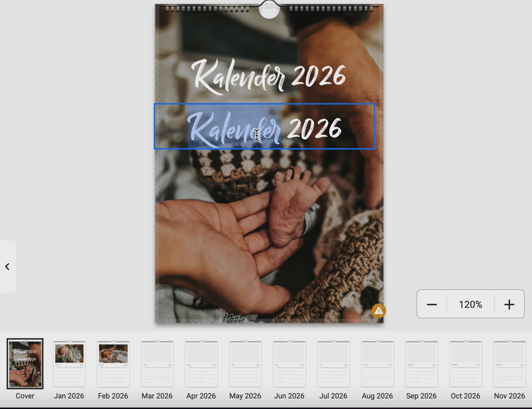
Task: Open the Jan 2026 page thumbnail
Action: click(x=69, y=364)
